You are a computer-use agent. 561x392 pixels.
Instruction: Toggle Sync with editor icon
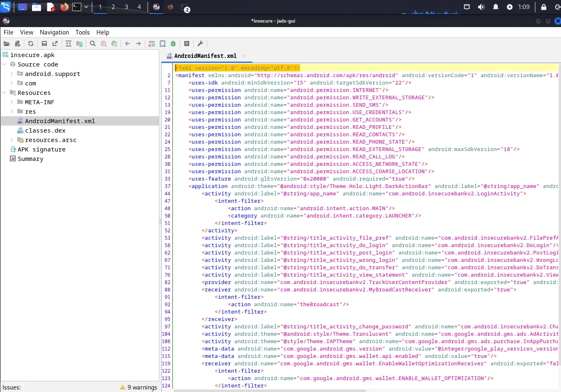(x=69, y=44)
